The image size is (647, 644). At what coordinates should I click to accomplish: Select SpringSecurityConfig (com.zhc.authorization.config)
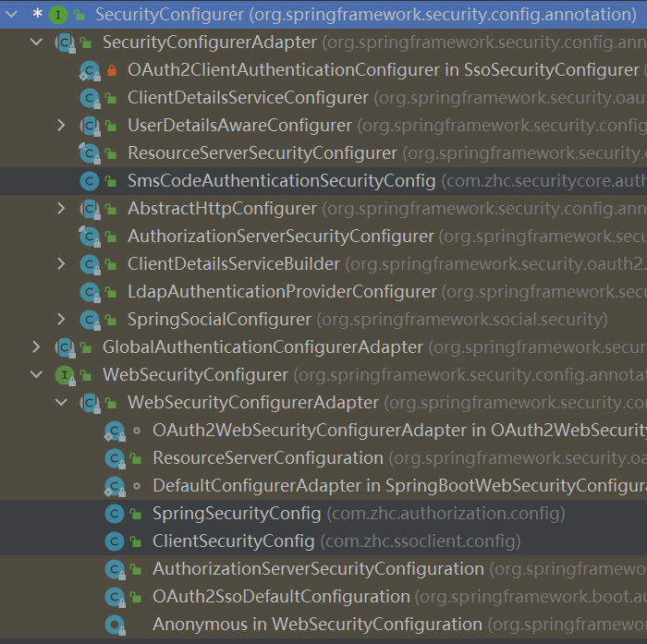[323, 514]
